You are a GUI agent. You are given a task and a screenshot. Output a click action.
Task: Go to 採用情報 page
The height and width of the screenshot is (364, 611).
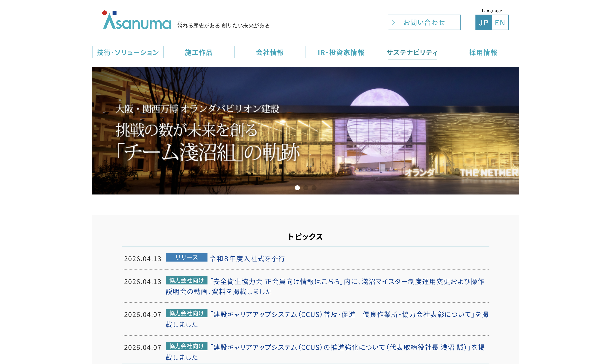tap(483, 52)
